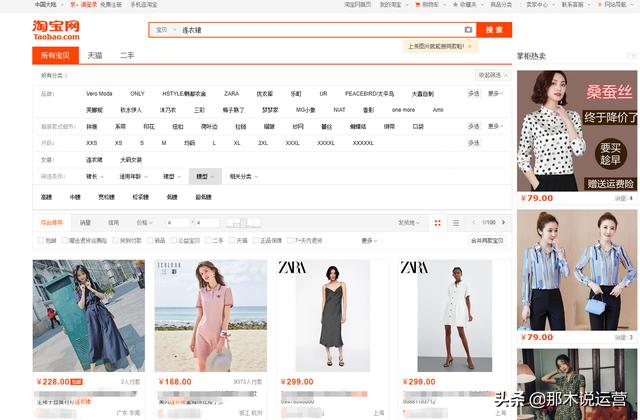Check the 货到付款 checkbox
The height and width of the screenshot is (420, 640).
click(x=116, y=240)
